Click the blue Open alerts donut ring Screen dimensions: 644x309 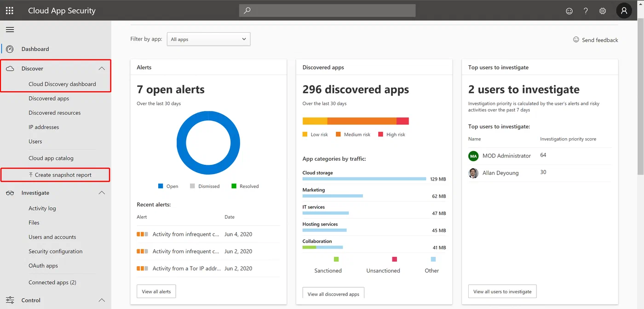(x=182, y=143)
